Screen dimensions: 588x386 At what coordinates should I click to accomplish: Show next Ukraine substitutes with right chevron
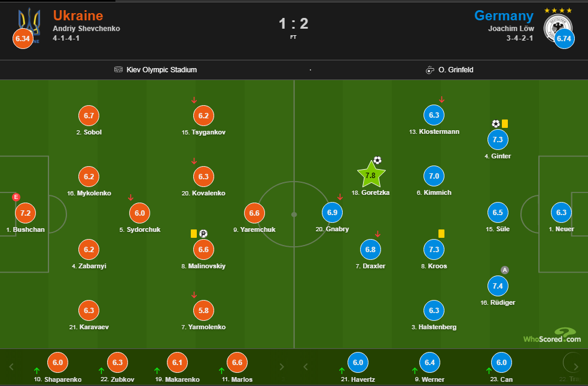(x=281, y=366)
